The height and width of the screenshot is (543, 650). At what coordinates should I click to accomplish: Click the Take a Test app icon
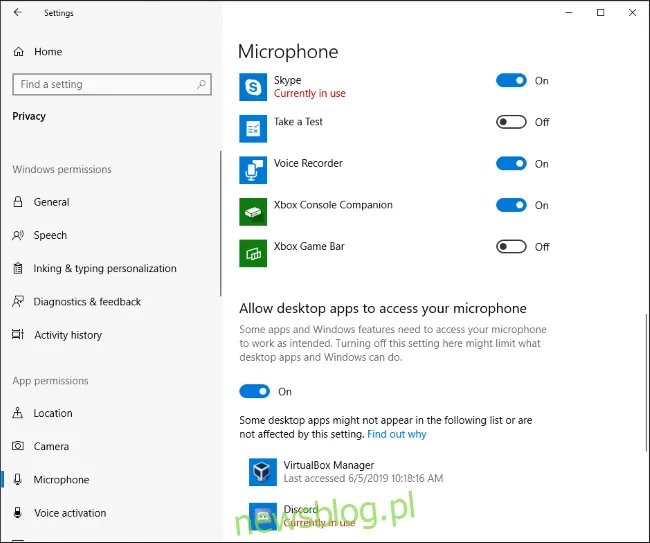(x=253, y=128)
